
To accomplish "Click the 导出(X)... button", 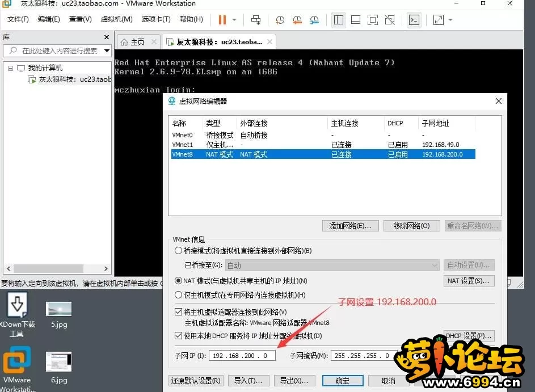I will 294,381.
